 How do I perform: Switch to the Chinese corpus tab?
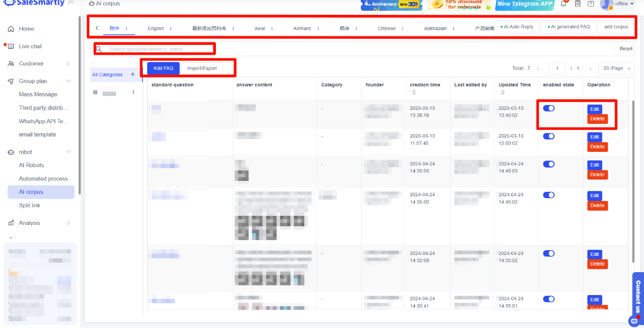[386, 29]
